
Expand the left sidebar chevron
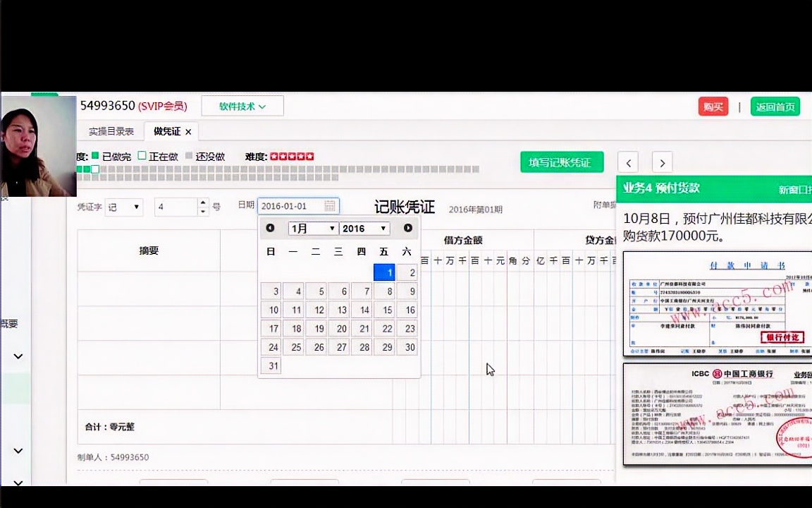pos(18,356)
